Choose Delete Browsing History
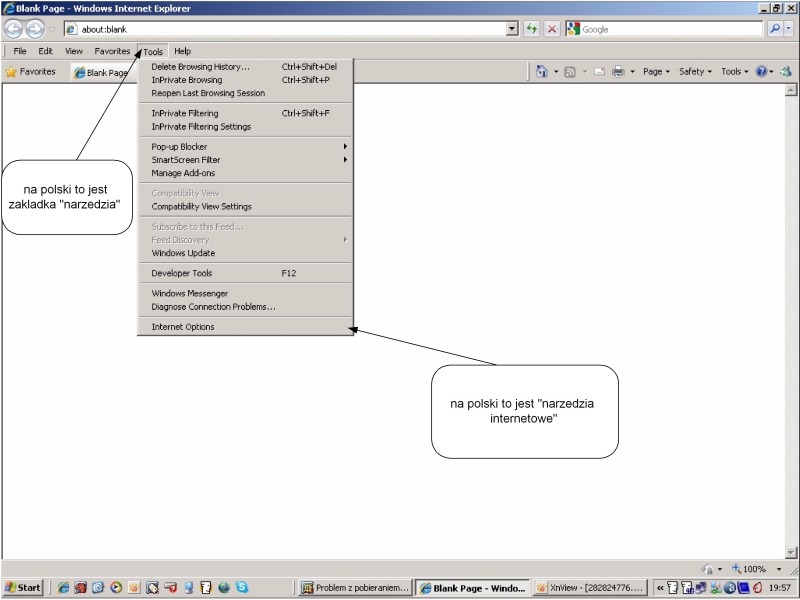800x600 pixels. pos(245,67)
